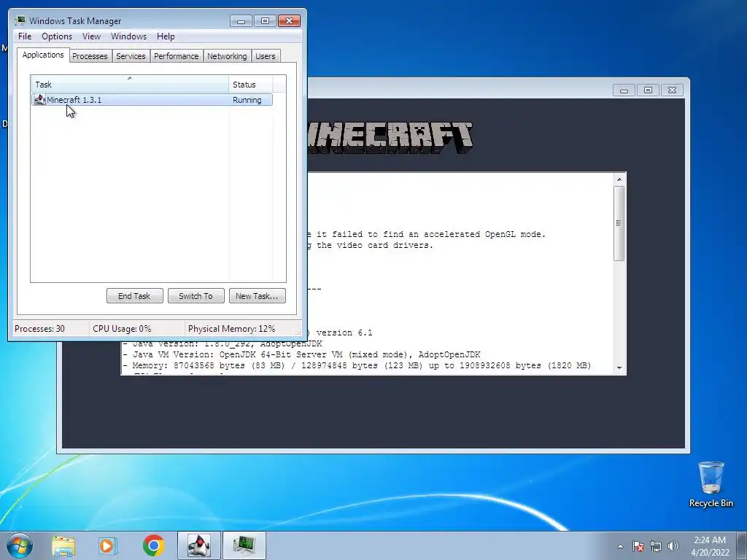This screenshot has height=560, width=747.
Task: Click the Memory line in crash report
Action: click(x=357, y=366)
